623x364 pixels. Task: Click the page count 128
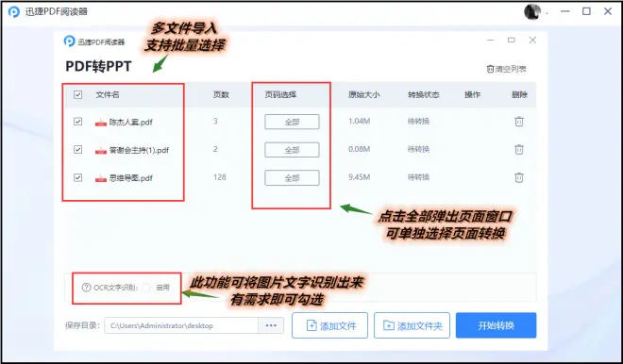pyautogui.click(x=220, y=177)
